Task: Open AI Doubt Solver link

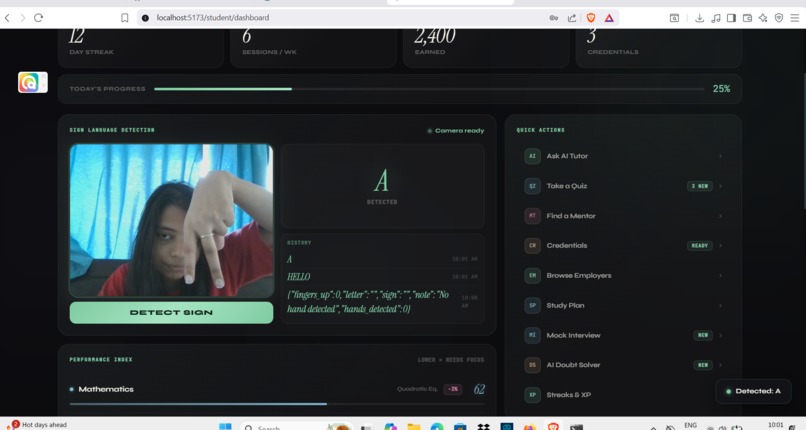Action: [x=623, y=365]
